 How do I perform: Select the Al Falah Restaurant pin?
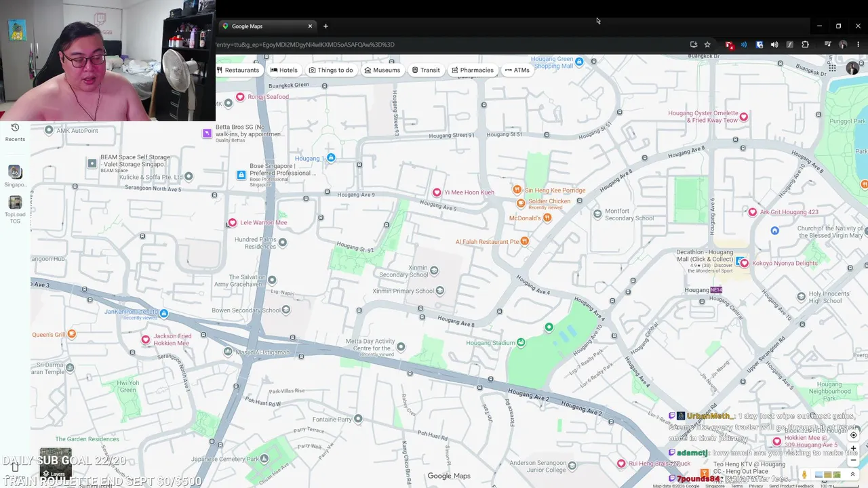(524, 241)
